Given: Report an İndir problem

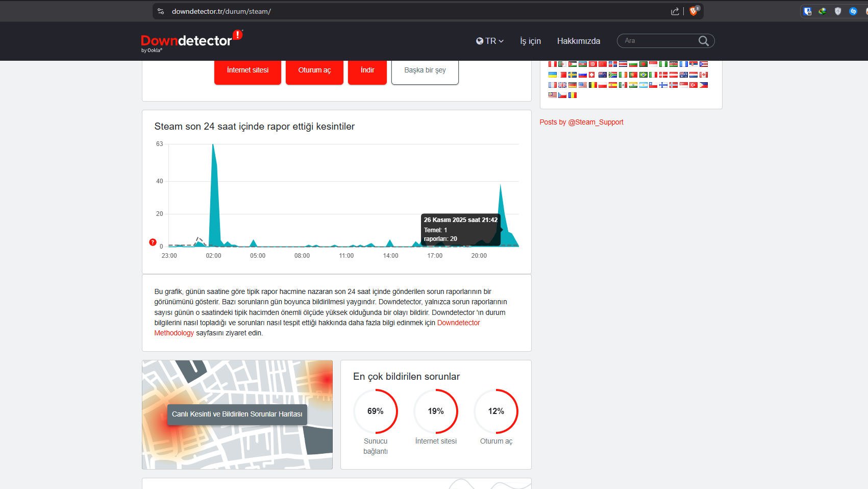Looking at the screenshot, I should tap(367, 70).
